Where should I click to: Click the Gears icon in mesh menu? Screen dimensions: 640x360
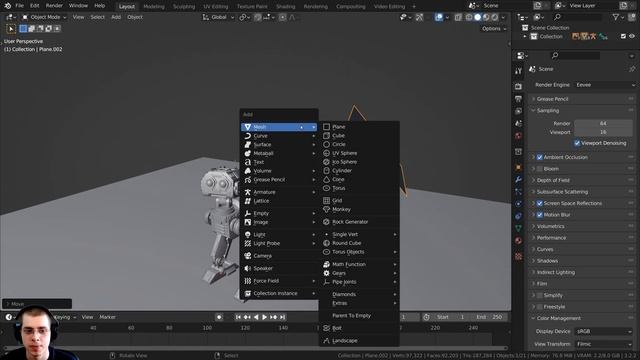coord(327,273)
